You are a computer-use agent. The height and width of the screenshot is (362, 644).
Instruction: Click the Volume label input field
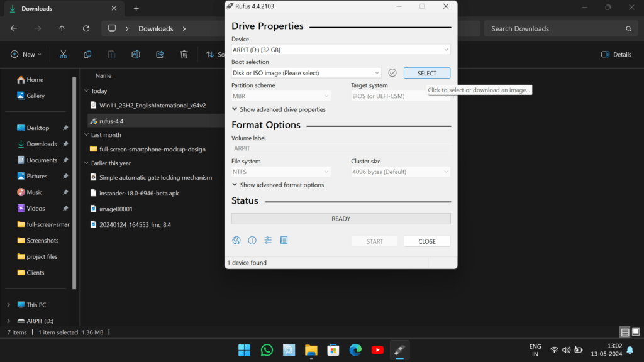coord(341,148)
